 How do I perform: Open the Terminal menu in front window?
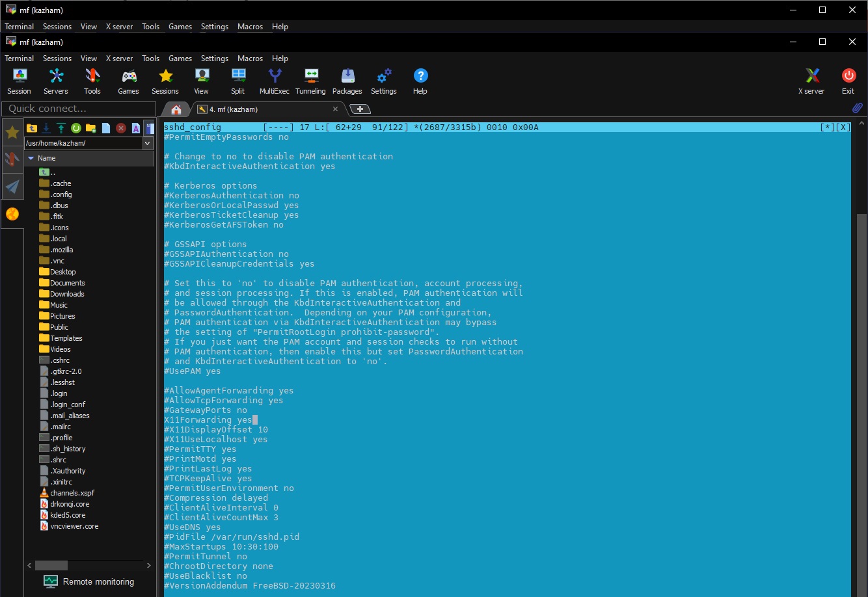[x=20, y=59]
